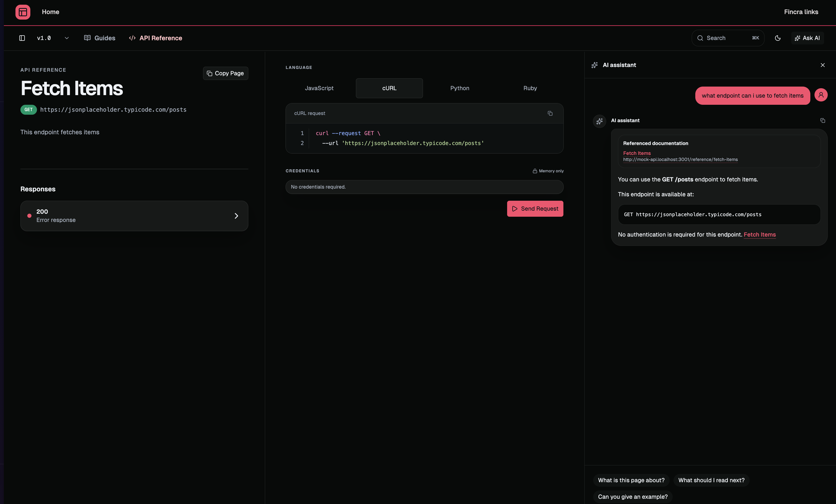Click the user avatar icon in chat
836x504 pixels.
point(821,95)
